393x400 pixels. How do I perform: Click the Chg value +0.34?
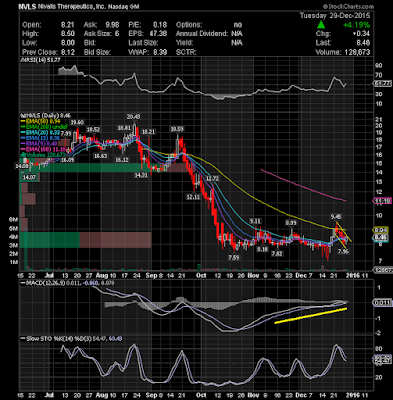coord(361,34)
